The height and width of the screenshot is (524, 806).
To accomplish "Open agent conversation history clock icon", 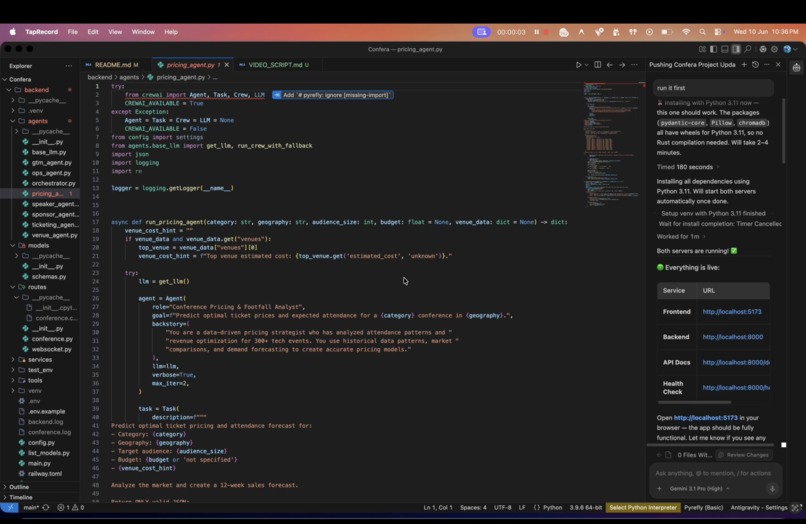I will 755,65.
